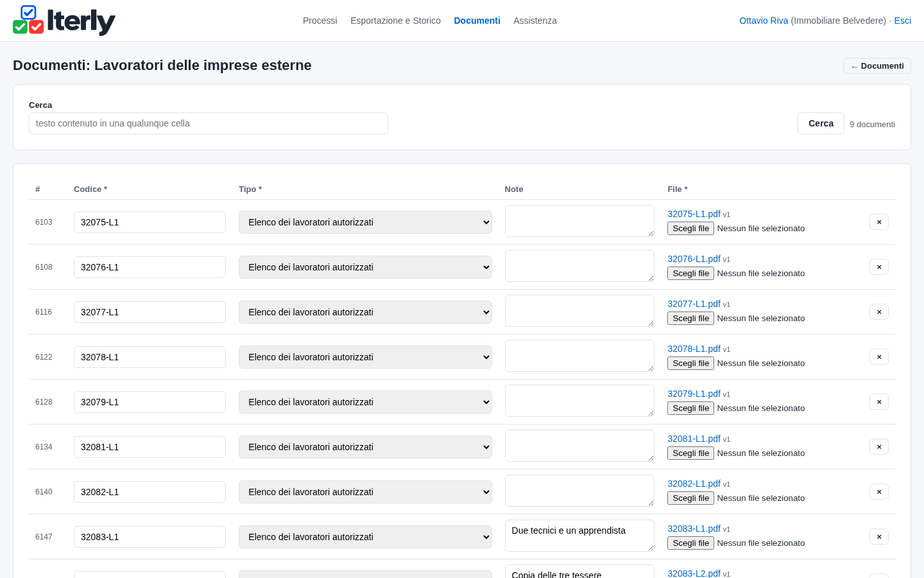Delete the 32082-L1 row
Screen dimensions: 924x578
coord(879,492)
